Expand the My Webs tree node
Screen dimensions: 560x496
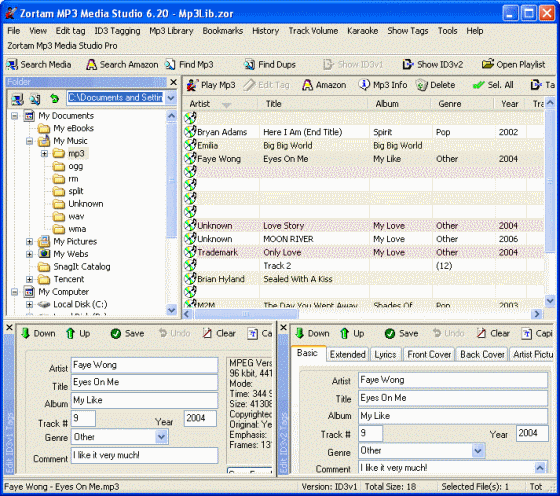pos(30,254)
